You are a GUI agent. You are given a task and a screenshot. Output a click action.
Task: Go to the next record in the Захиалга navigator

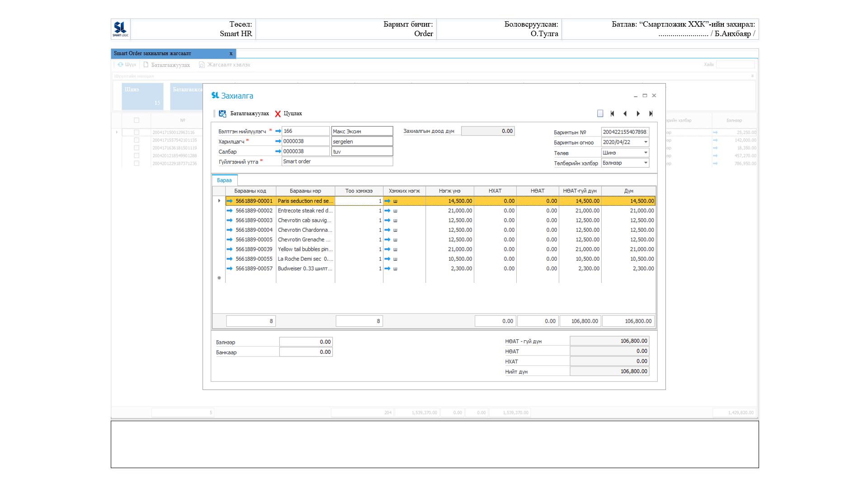[638, 113]
